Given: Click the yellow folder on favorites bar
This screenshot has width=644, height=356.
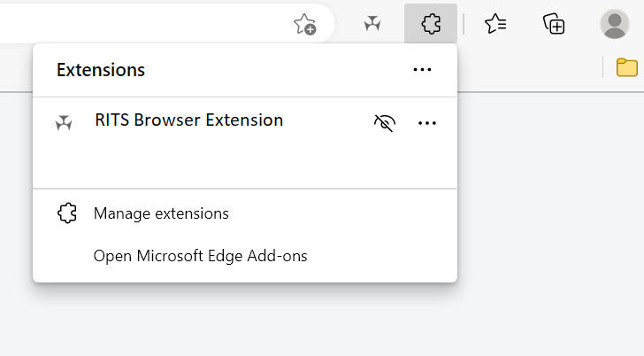Looking at the screenshot, I should (x=626, y=67).
